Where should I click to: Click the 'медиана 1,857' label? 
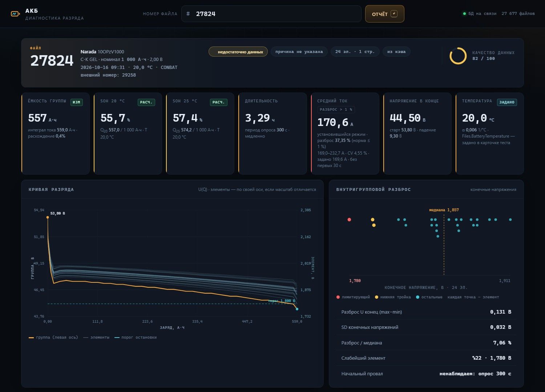pos(444,210)
